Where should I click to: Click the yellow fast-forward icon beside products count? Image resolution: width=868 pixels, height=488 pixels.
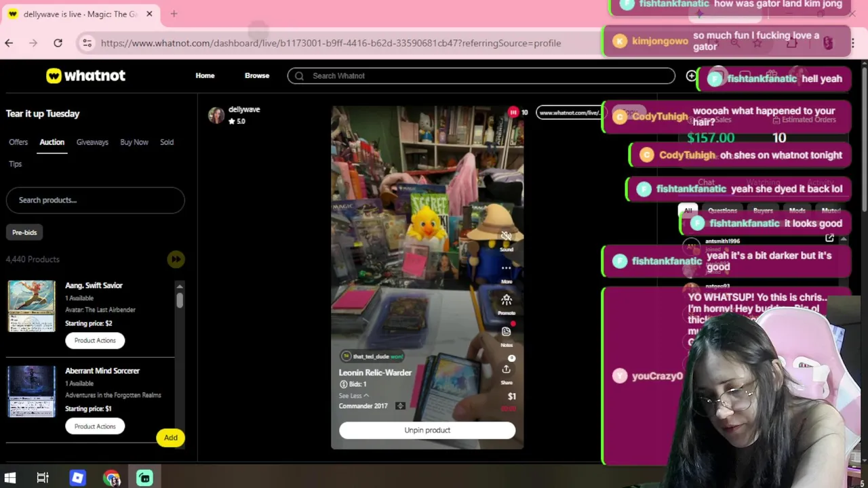(x=176, y=259)
